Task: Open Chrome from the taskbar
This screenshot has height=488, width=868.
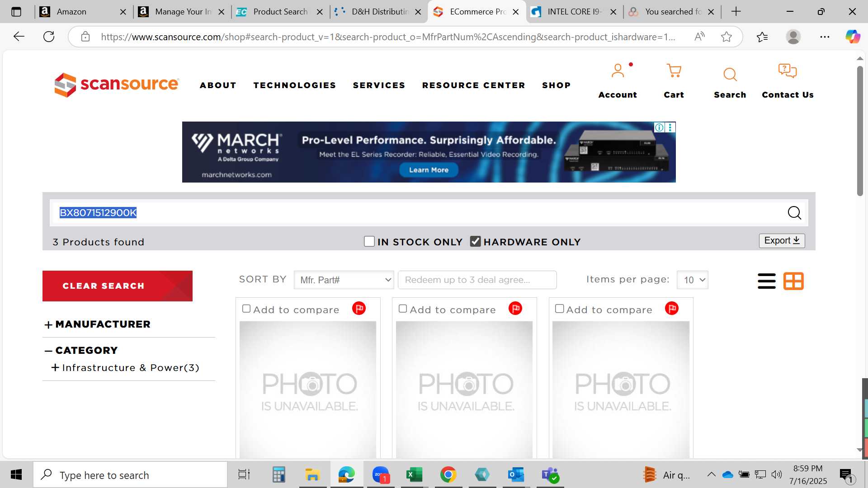Action: [x=448, y=474]
